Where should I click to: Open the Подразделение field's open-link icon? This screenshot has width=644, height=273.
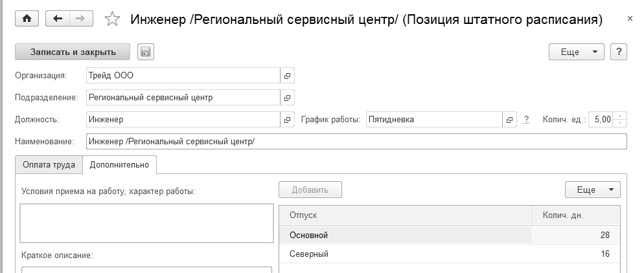[x=287, y=98]
